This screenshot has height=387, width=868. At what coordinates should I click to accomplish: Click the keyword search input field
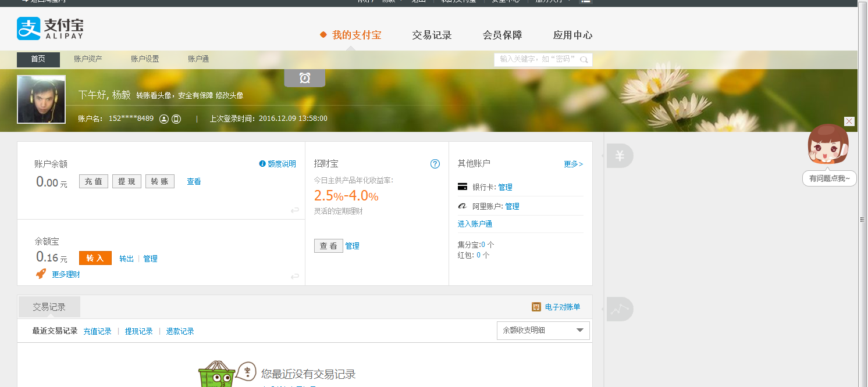537,59
